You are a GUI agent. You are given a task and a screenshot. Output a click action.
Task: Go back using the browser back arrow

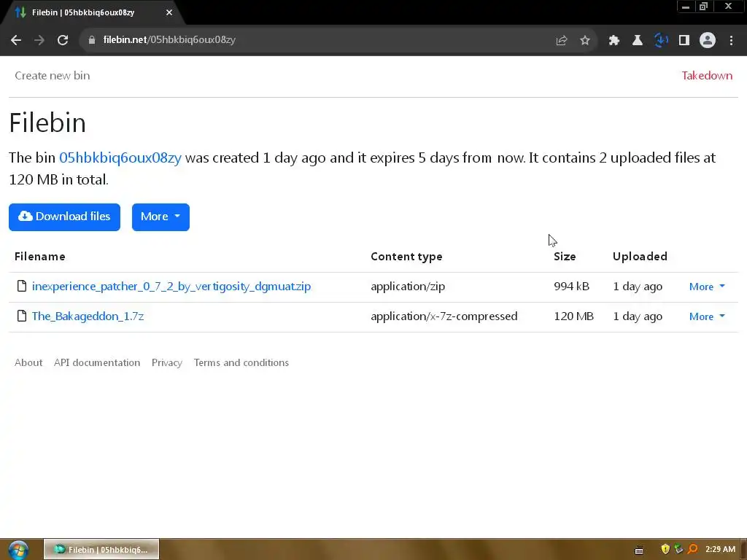pos(16,40)
